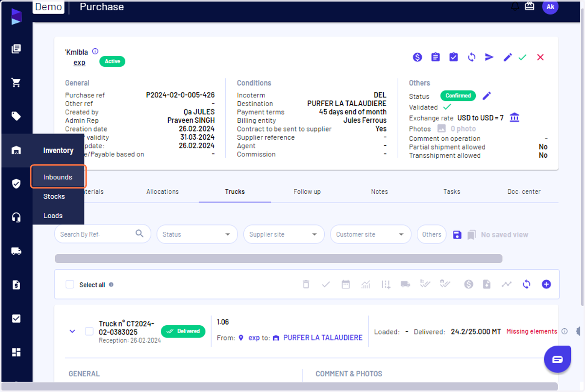585x392 pixels.
Task: Click the 0 photo image icon
Action: (x=442, y=129)
